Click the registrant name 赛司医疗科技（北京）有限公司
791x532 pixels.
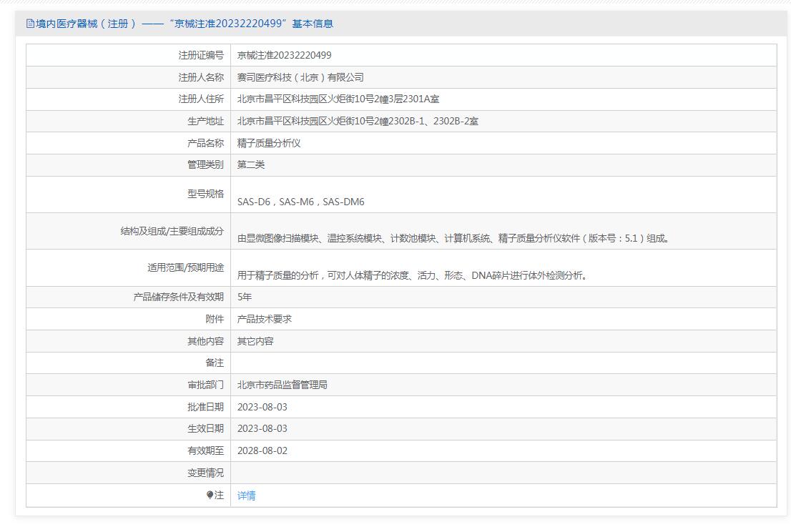(300, 78)
